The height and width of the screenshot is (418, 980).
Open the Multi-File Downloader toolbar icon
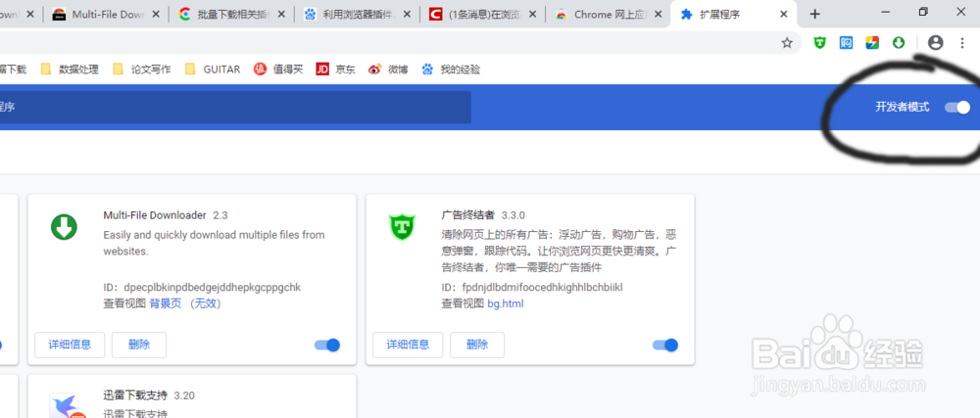tap(899, 42)
